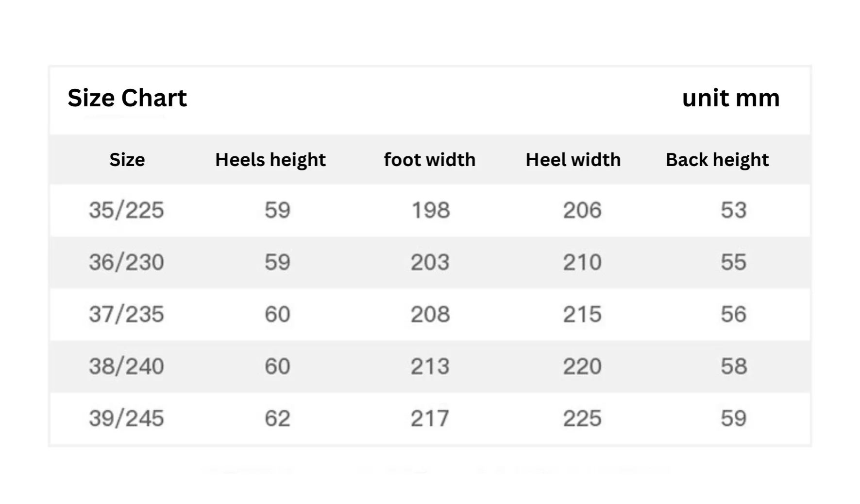
Task: Click heel width value 225
Action: 582,419
